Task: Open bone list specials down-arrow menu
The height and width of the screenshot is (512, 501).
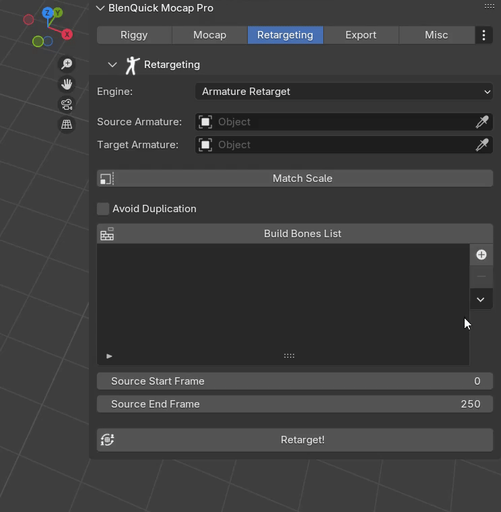Action: tap(481, 299)
